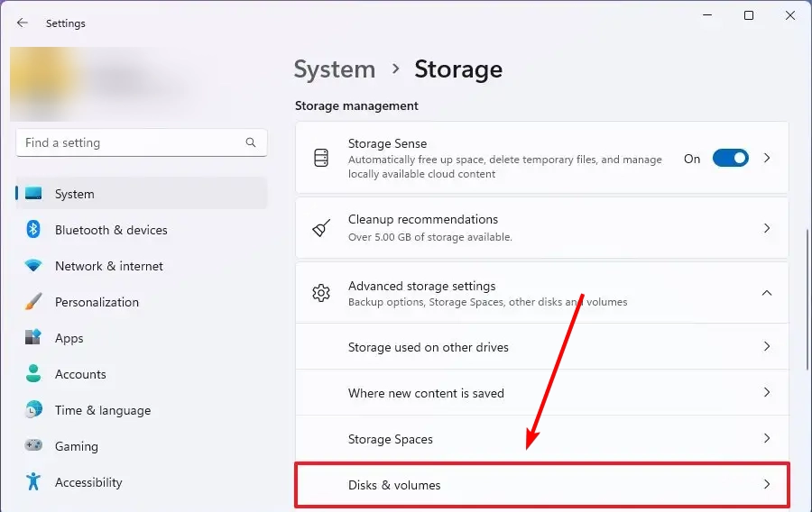Click 'Over 5.00 GB of storage available' text

tap(429, 237)
